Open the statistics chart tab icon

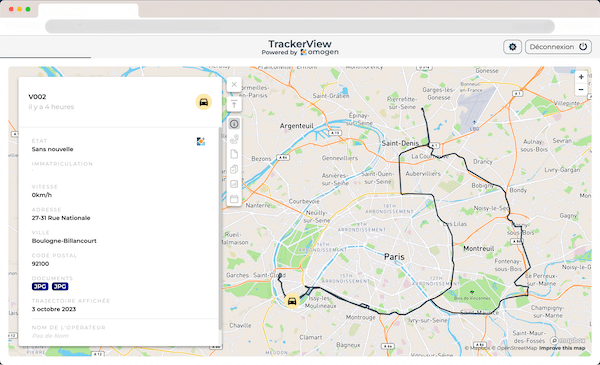pos(234,184)
